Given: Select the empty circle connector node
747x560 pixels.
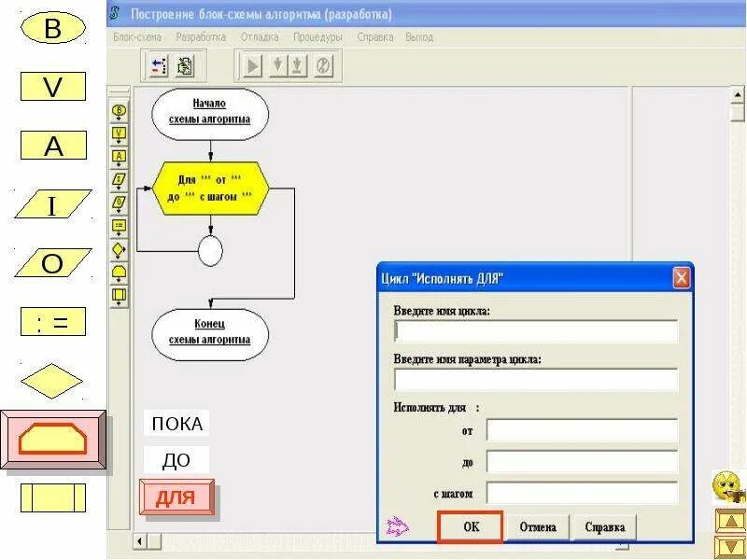Looking at the screenshot, I should pyautogui.click(x=210, y=250).
